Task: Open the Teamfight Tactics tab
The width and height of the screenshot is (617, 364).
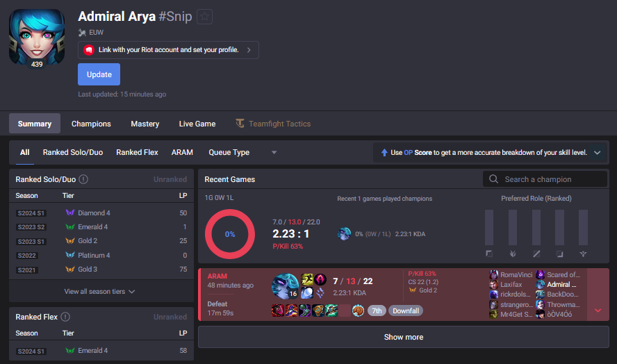Action: [x=273, y=124]
